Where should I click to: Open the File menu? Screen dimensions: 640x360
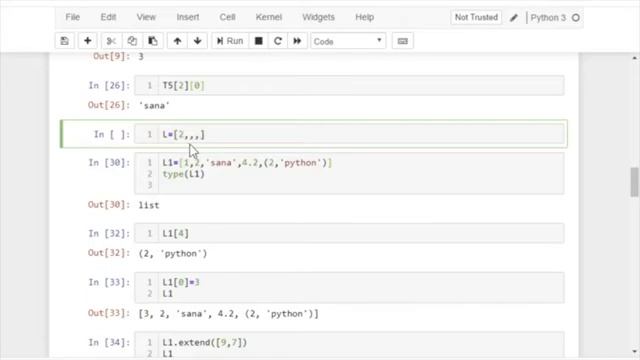click(73, 17)
